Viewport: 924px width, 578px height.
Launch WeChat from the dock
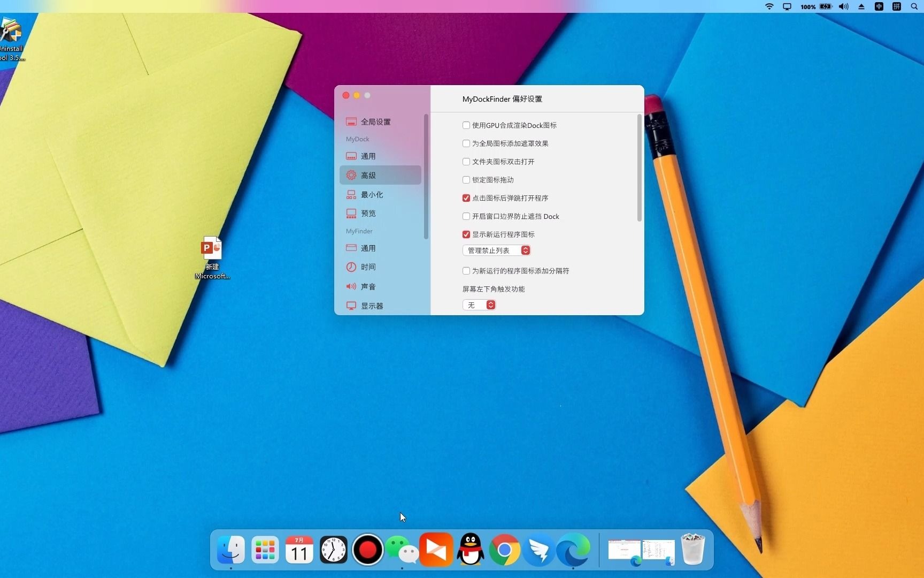click(x=402, y=550)
